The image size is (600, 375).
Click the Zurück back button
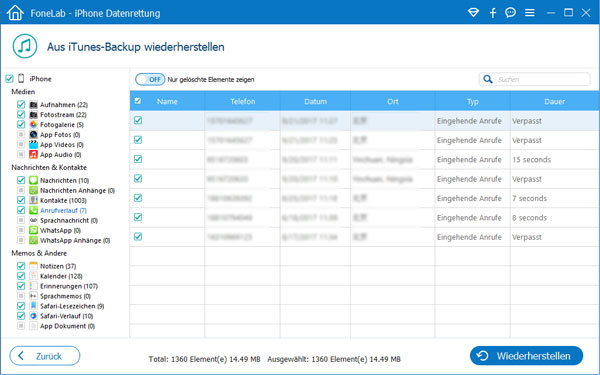45,356
